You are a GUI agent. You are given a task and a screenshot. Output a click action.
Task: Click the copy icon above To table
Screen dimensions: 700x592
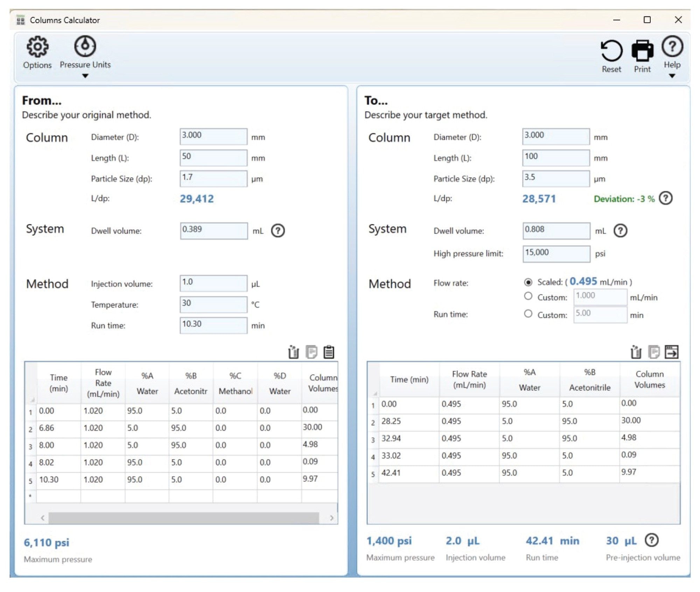click(654, 352)
